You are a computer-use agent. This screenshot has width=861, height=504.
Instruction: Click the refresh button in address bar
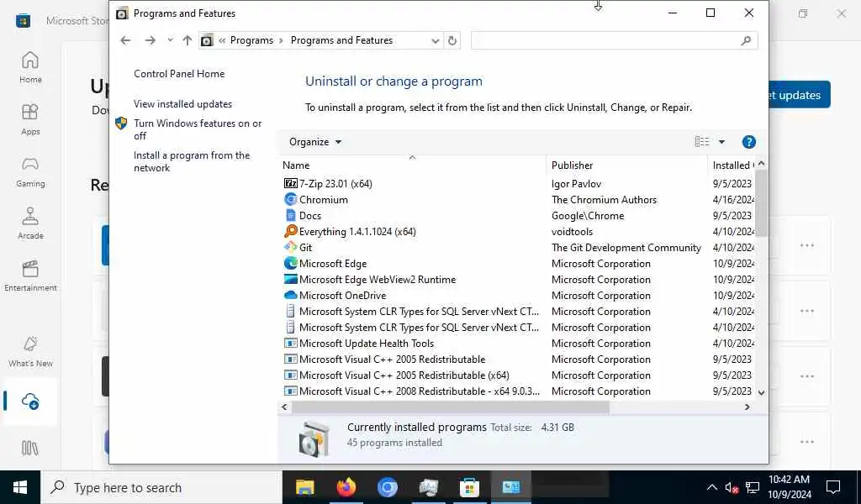pos(452,40)
